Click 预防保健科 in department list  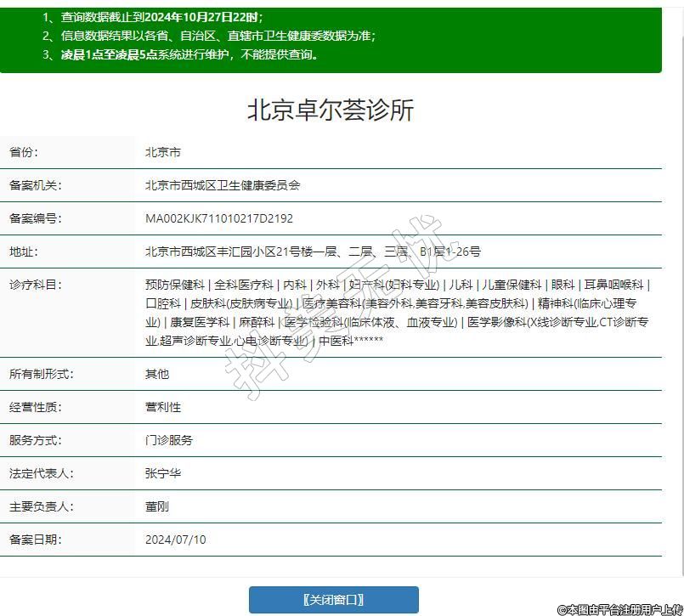click(175, 285)
